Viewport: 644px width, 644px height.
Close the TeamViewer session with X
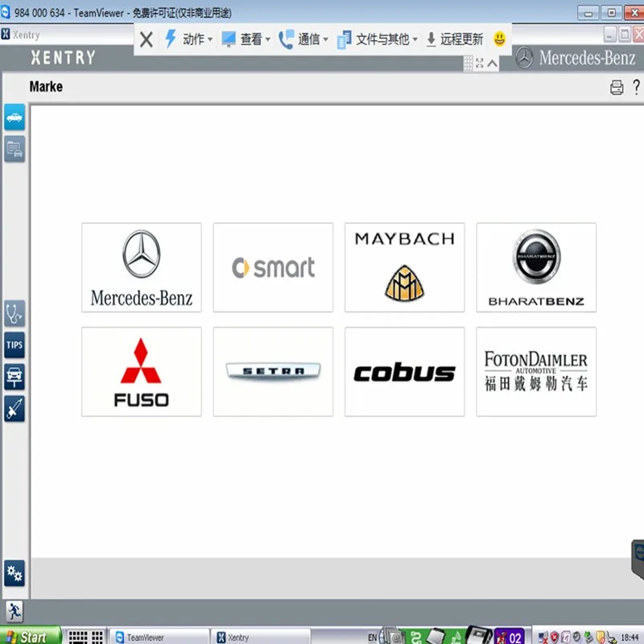(147, 39)
